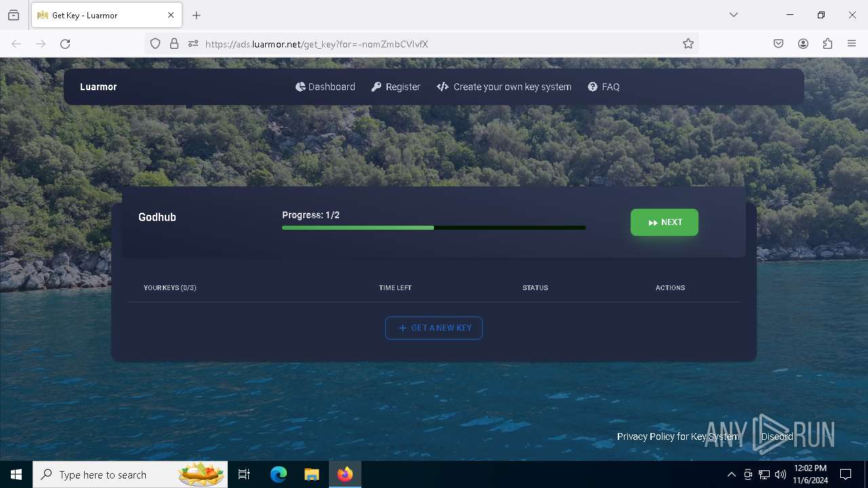Image resolution: width=868 pixels, height=488 pixels.
Task: Bookmark this page with star icon
Action: pos(688,44)
